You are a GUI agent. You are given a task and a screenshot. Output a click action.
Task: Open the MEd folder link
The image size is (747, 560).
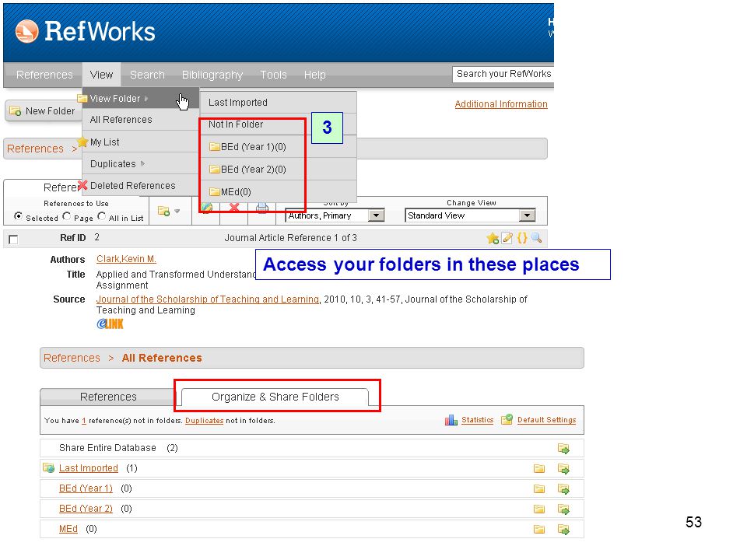(68, 529)
